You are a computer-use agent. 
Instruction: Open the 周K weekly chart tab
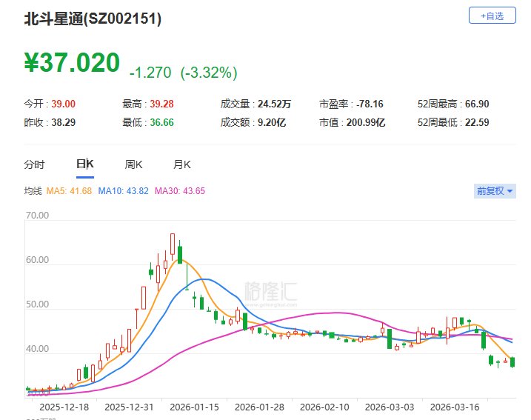[133, 164]
